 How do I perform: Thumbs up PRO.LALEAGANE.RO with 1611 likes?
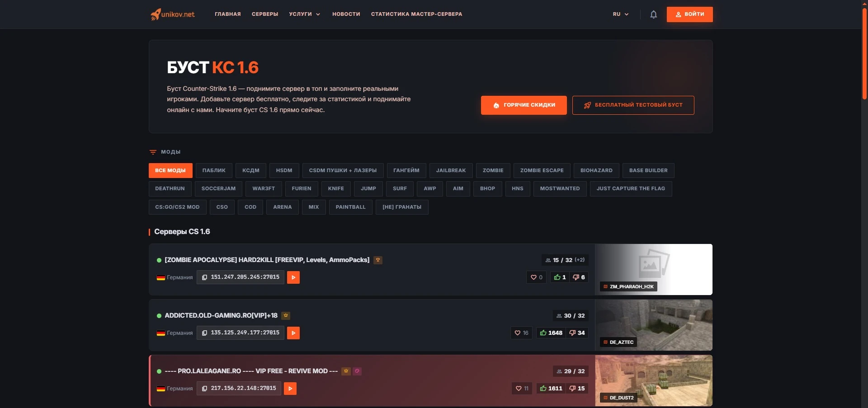[551, 389]
